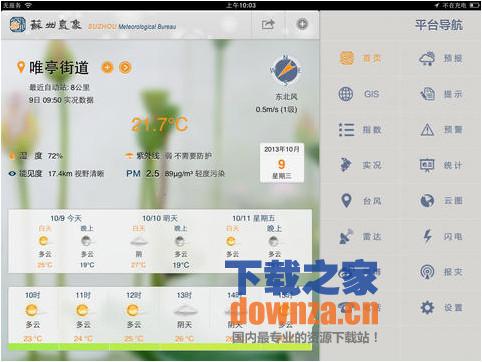The height and width of the screenshot is (362, 482).
Task: Open the 预警 warning triangle icon
Action: point(427,130)
